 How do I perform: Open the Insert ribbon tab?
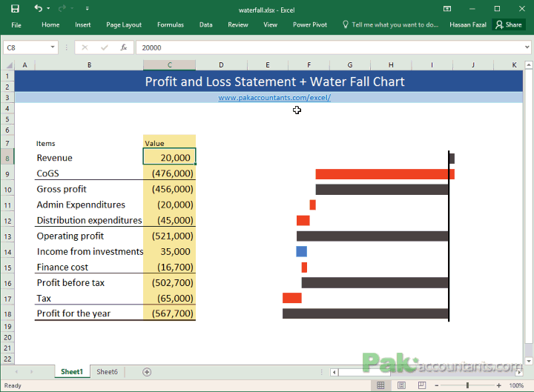pyautogui.click(x=83, y=25)
